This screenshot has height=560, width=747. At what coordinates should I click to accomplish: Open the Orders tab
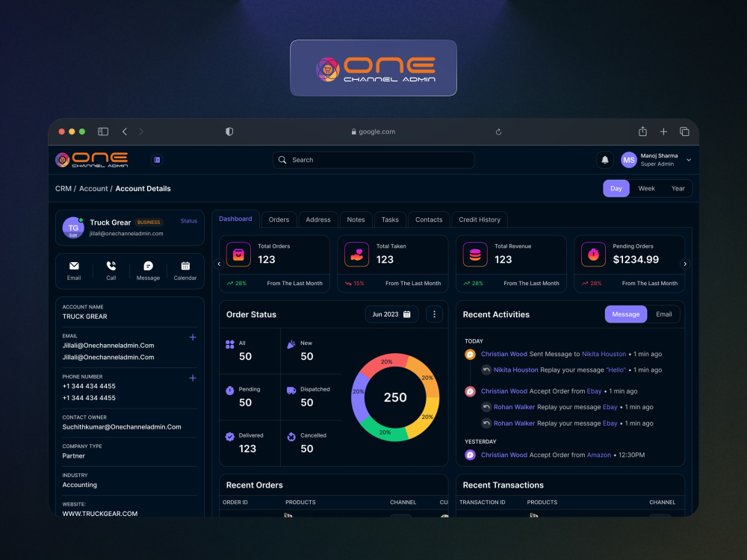279,220
